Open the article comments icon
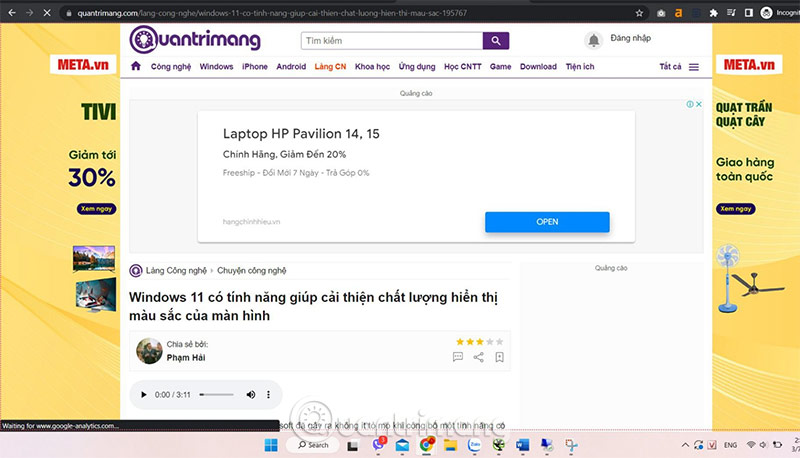 click(x=458, y=357)
